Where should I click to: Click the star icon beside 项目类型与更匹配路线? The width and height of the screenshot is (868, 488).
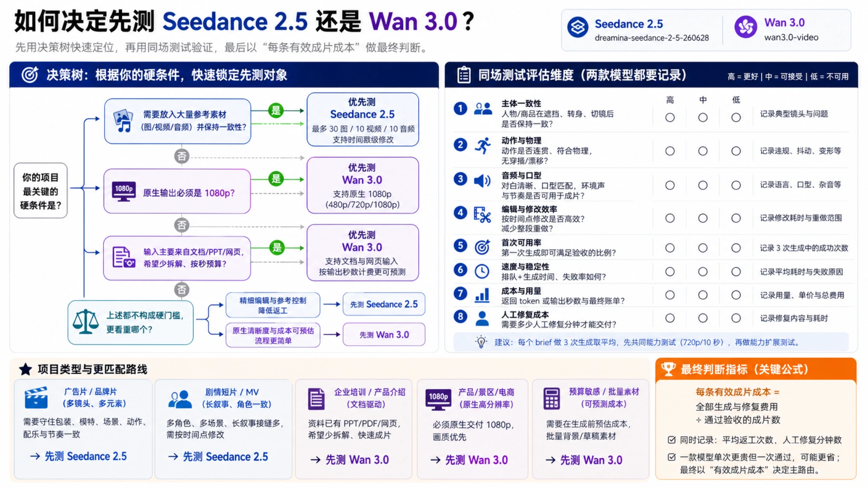[x=26, y=369]
